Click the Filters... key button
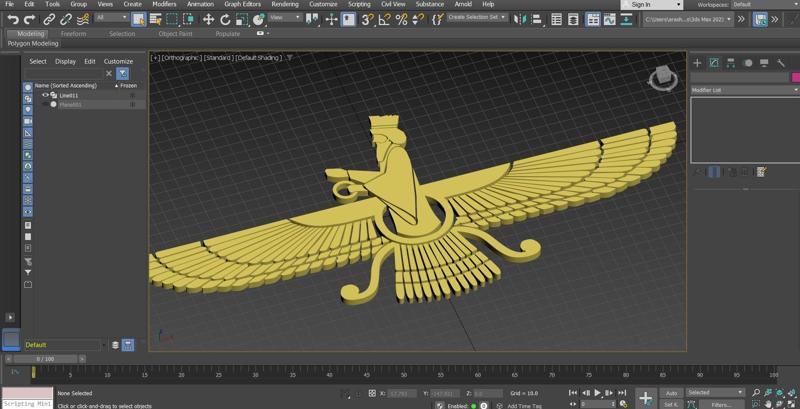 click(721, 405)
